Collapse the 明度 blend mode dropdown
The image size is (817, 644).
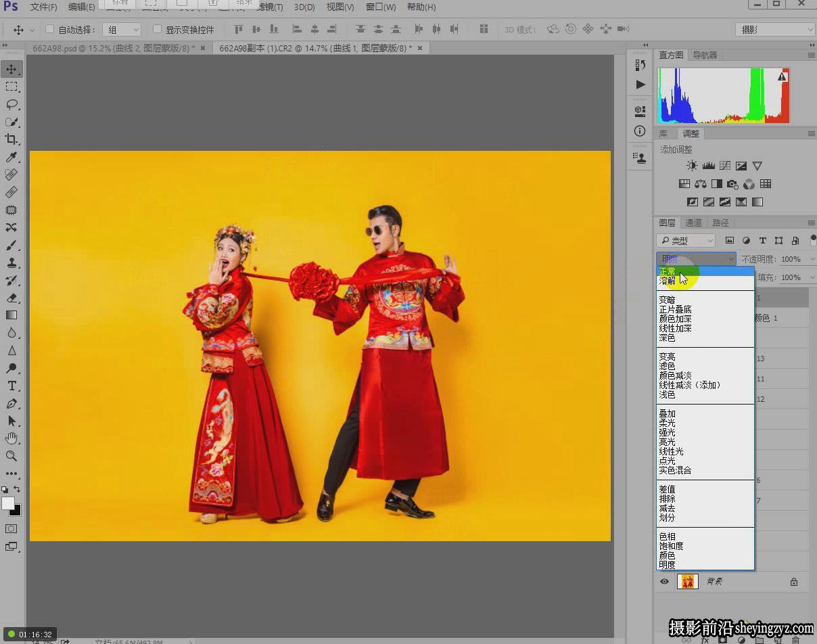click(x=696, y=259)
